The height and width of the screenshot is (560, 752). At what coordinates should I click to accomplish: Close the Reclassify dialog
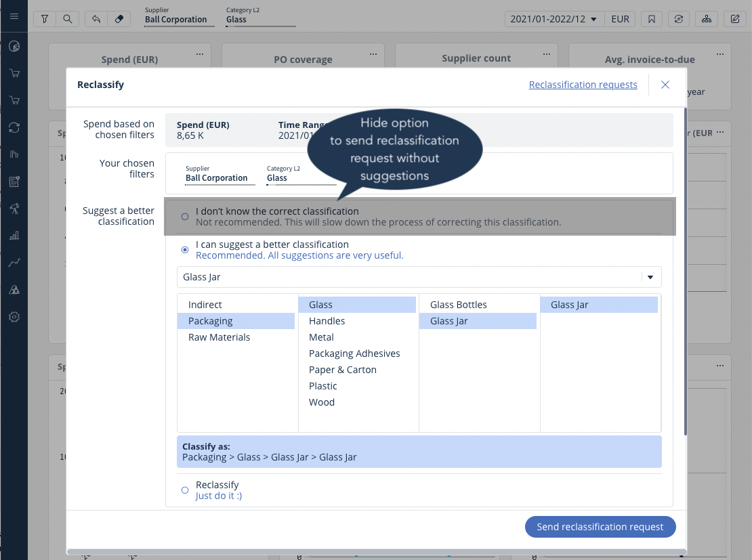point(665,85)
